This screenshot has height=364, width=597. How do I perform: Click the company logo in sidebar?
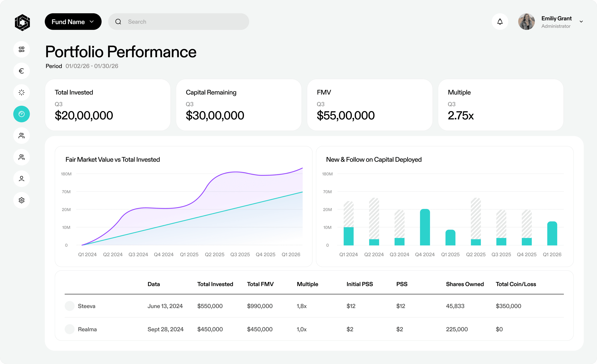pos(22,22)
